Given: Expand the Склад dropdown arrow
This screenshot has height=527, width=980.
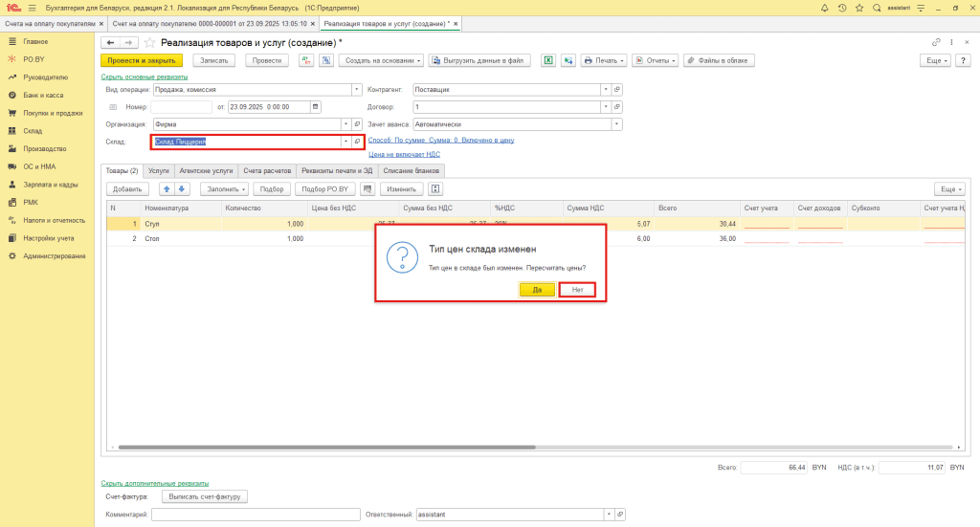Looking at the screenshot, I should click(345, 142).
